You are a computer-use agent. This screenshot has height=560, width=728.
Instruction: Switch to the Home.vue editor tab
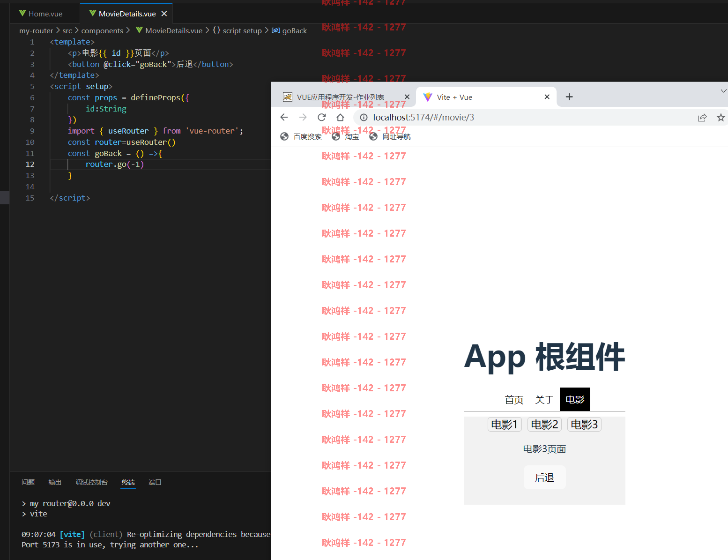coord(41,14)
